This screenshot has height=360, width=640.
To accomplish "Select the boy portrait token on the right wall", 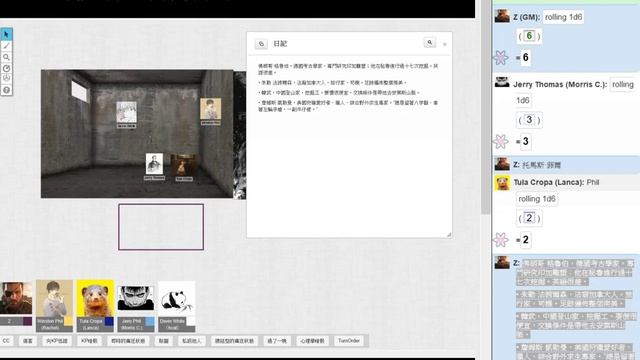I will pos(211,109).
